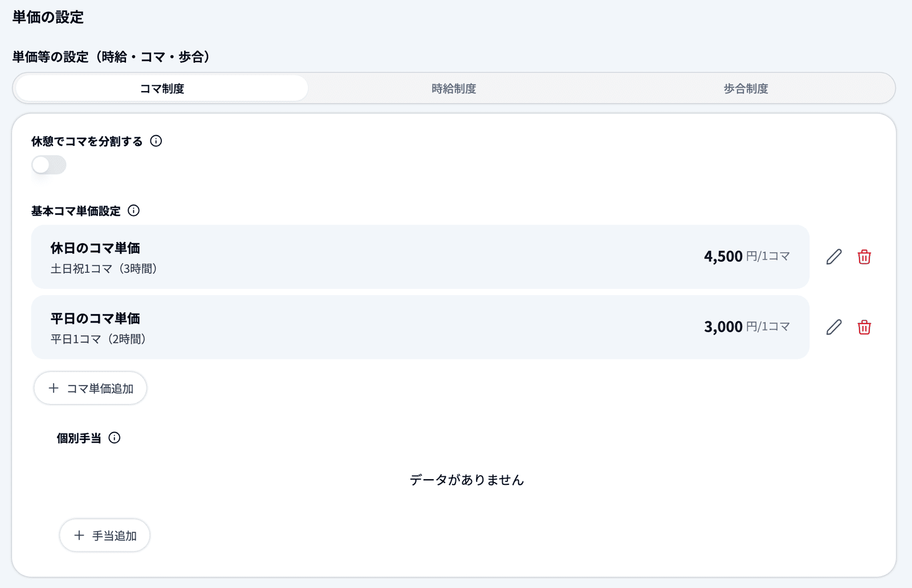Show info for 基本コマ単価設定
The height and width of the screenshot is (588, 912).
[x=134, y=210]
